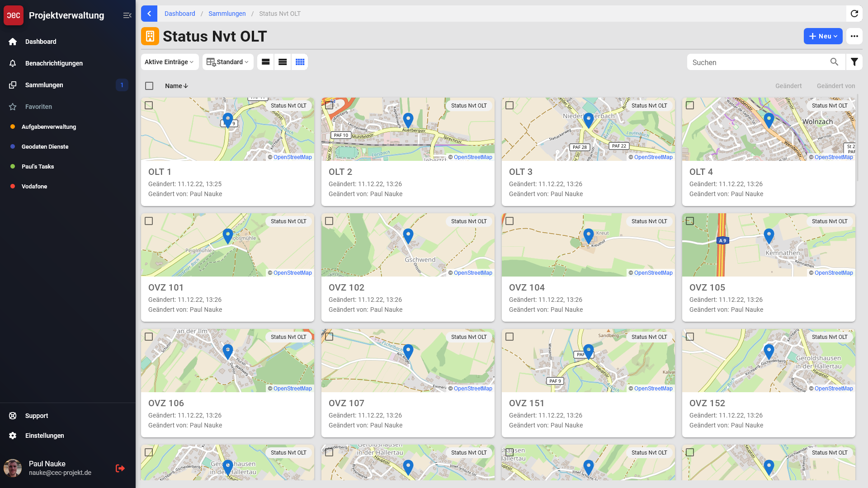Click the OpenStreetMap link on the OLT 2 card
This screenshot has height=488, width=868.
[x=473, y=157]
